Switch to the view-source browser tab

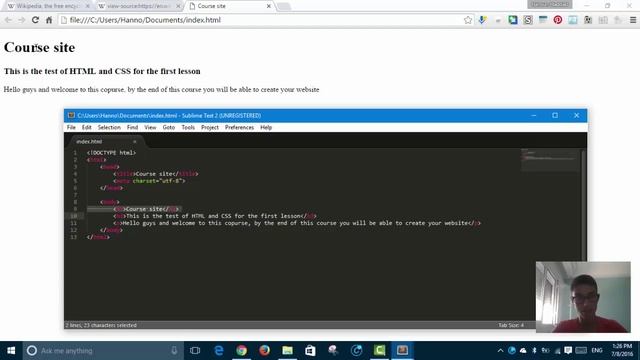pyautogui.click(x=139, y=6)
